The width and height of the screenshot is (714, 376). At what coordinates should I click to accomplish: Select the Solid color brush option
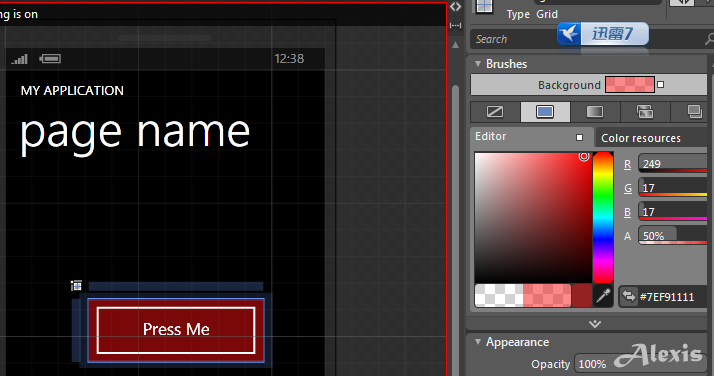click(x=545, y=112)
